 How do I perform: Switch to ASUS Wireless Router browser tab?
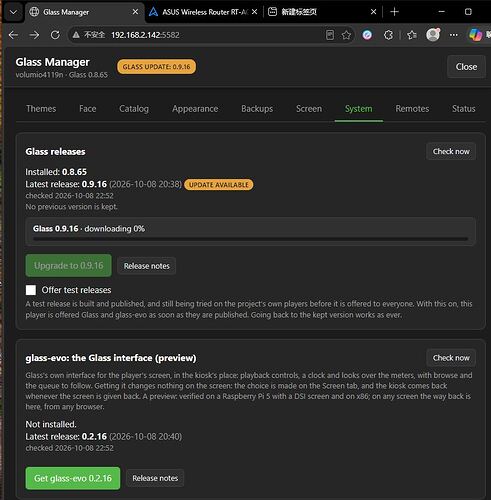pyautogui.click(x=203, y=12)
